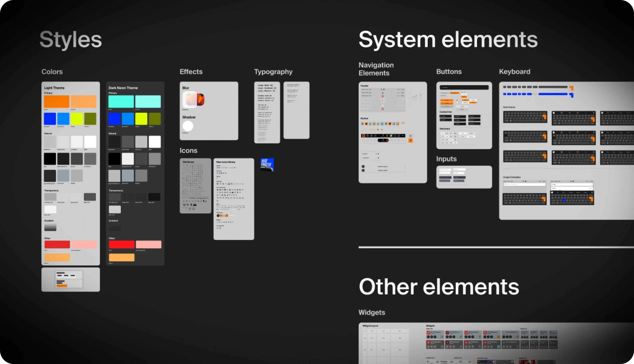Image resolution: width=634 pixels, height=364 pixels.
Task: Tick the white checkbox below the orange switch
Action: pos(457,103)
